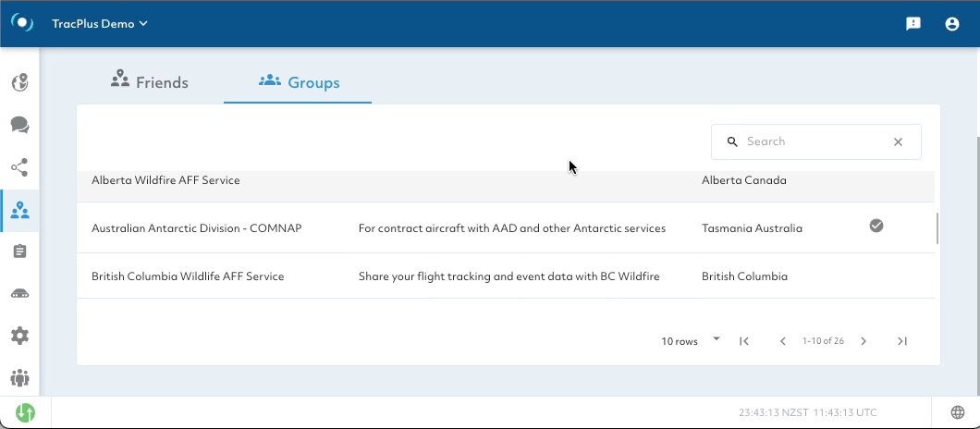This screenshot has width=980, height=429.
Task: Select the British Columbia Wildlife AFF Service row
Action: 188,276
